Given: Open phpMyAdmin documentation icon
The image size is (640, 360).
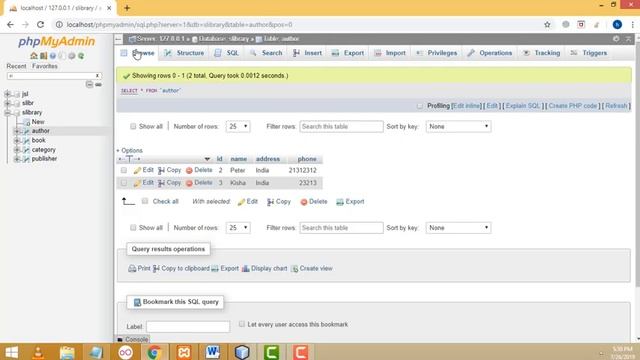Looking at the screenshot, I should [53, 56].
